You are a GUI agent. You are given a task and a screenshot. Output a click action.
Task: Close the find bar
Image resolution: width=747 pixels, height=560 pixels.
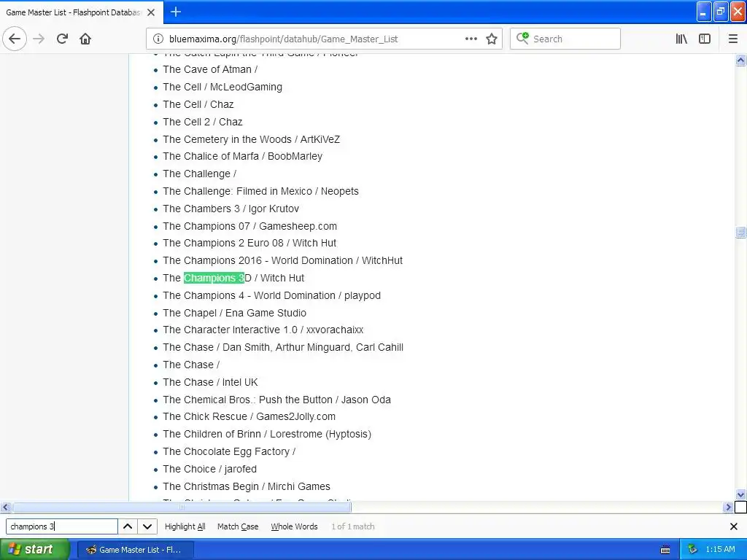click(734, 526)
